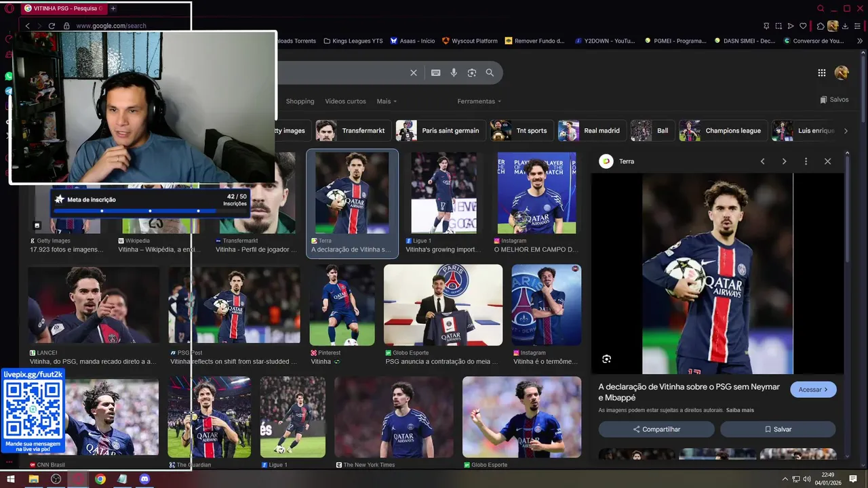
Task: Open the Ligue 1 Vitinha's growing import thumbnail
Action: click(x=444, y=193)
